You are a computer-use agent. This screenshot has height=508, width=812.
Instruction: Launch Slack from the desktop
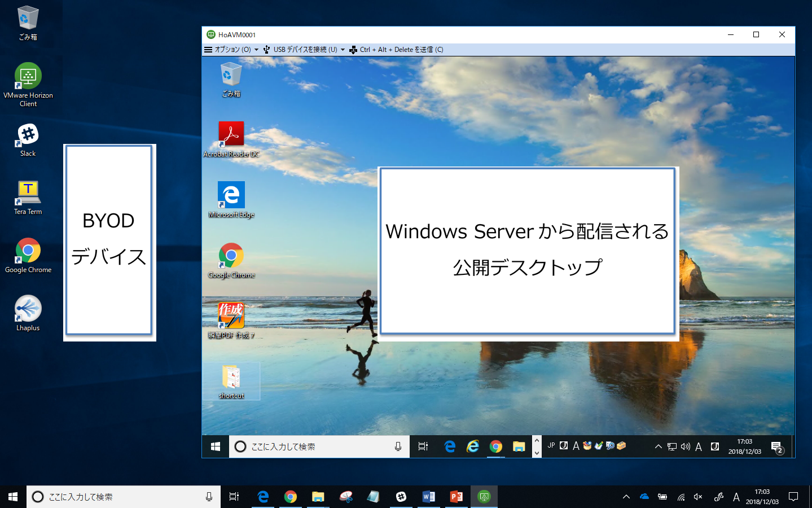coord(28,135)
